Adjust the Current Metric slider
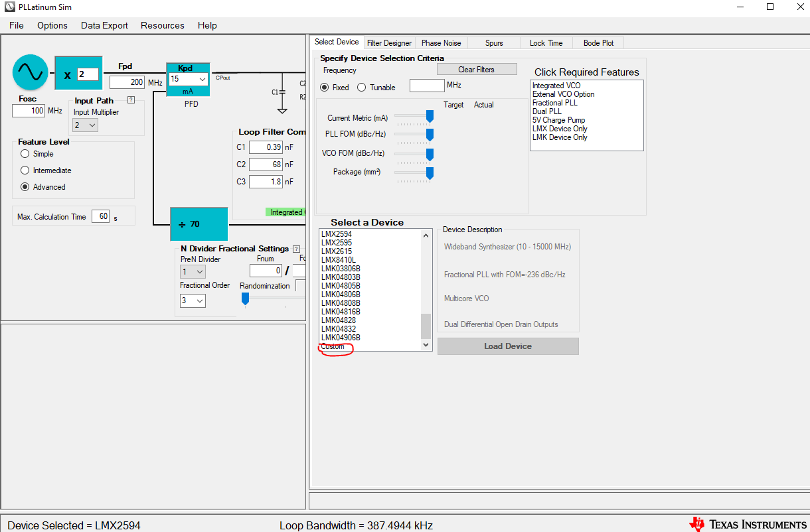Screen dimensions: 810x532 click(x=430, y=117)
